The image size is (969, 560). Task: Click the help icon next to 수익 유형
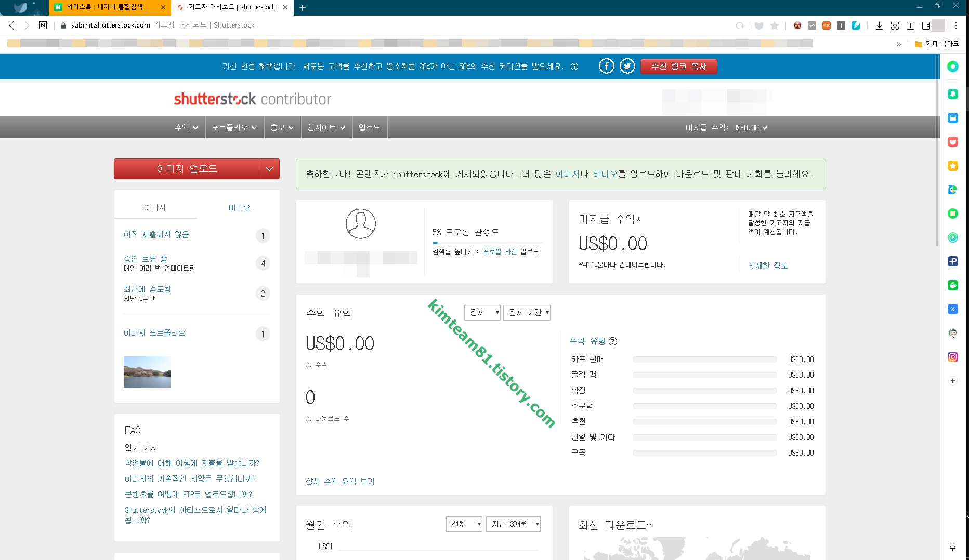[613, 341]
